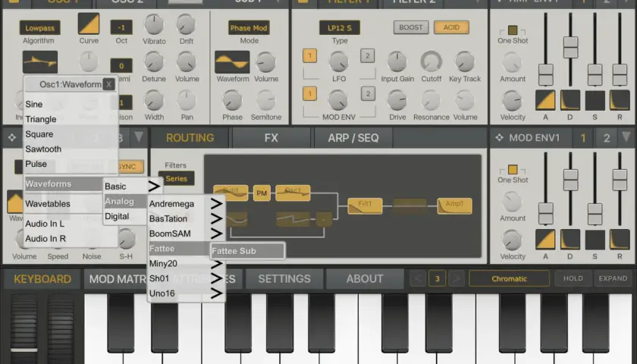Open the Phase Mod mode selector
Screen dimensions: 637x364
coord(249,27)
